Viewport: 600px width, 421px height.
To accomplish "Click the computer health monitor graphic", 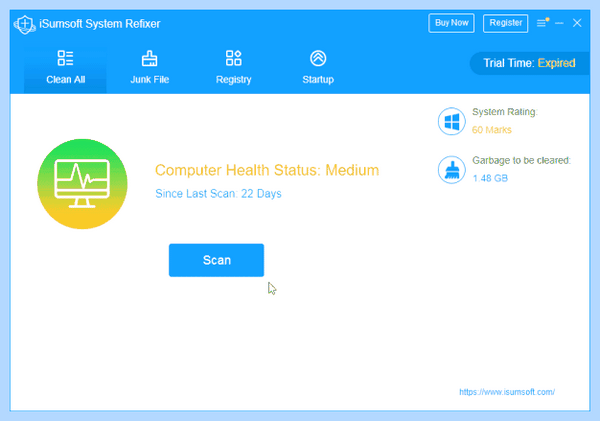I will tap(82, 184).
